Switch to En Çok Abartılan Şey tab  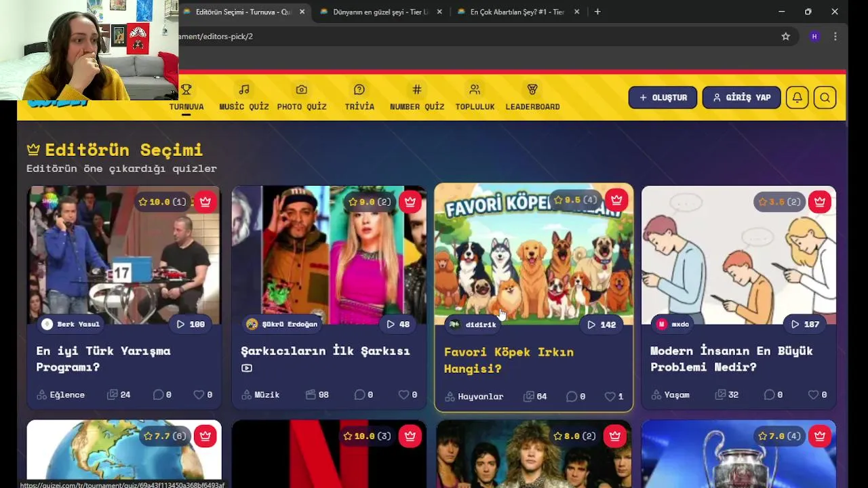coord(517,12)
